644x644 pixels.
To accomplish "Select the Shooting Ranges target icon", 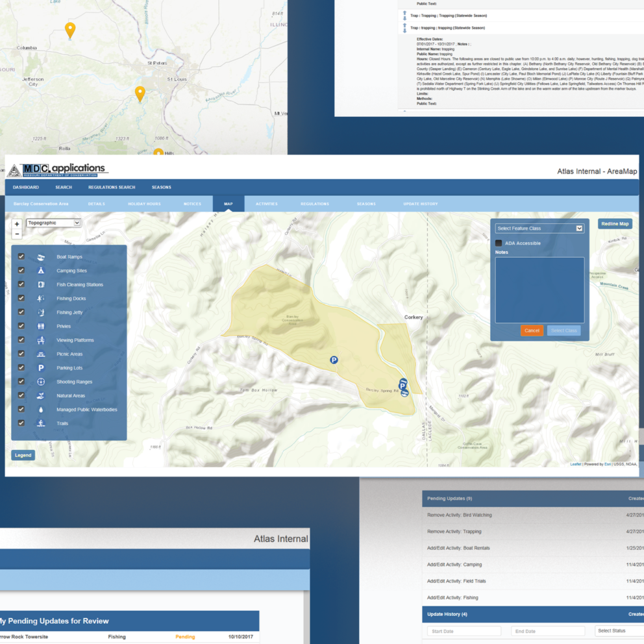I will (40, 382).
